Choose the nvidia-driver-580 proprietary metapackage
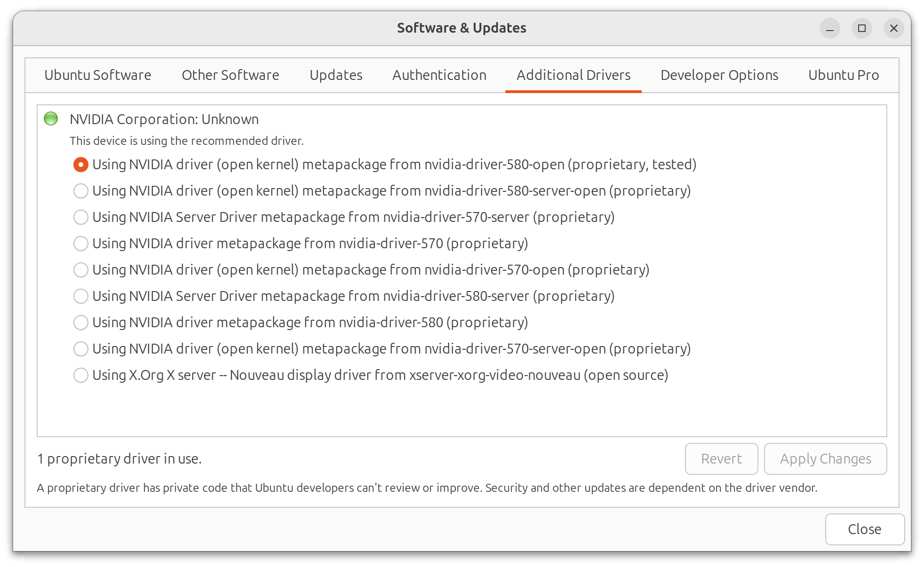Screen dimensions: 924x567 [x=80, y=323]
